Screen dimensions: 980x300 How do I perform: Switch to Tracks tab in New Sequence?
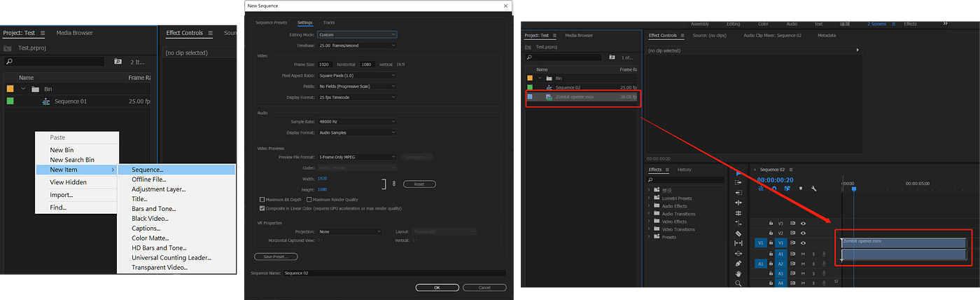point(328,22)
